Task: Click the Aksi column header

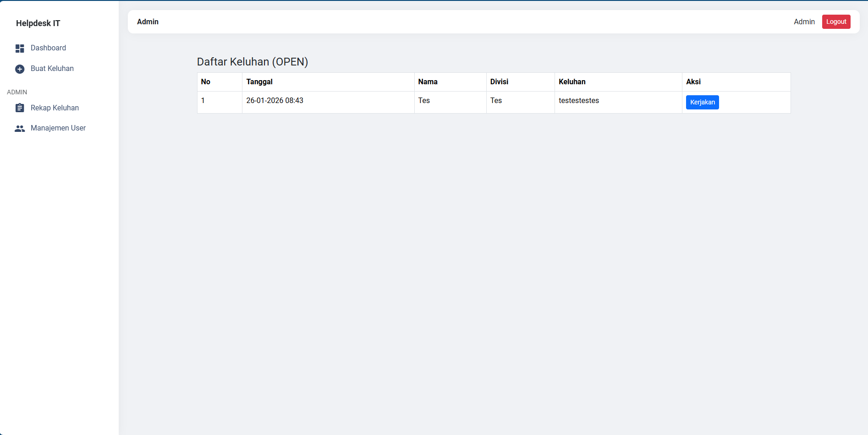Action: pos(693,82)
